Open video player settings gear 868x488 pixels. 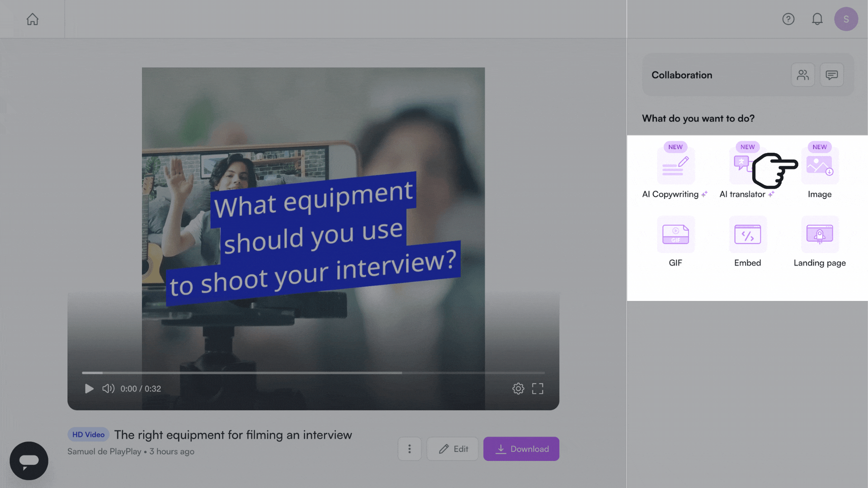coord(518,389)
